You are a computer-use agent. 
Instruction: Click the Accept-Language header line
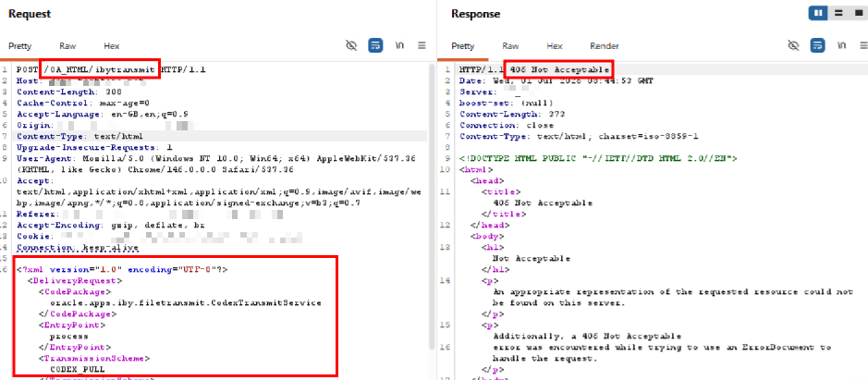pyautogui.click(x=103, y=114)
